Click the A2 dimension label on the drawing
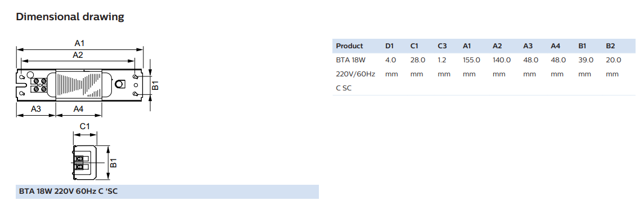This screenshot has height=205, width=644. click(x=78, y=55)
